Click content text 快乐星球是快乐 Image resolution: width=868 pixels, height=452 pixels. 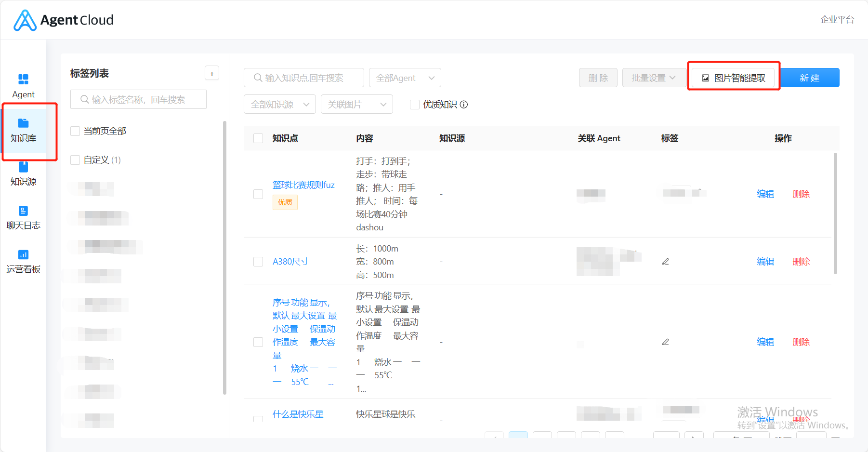386,414
